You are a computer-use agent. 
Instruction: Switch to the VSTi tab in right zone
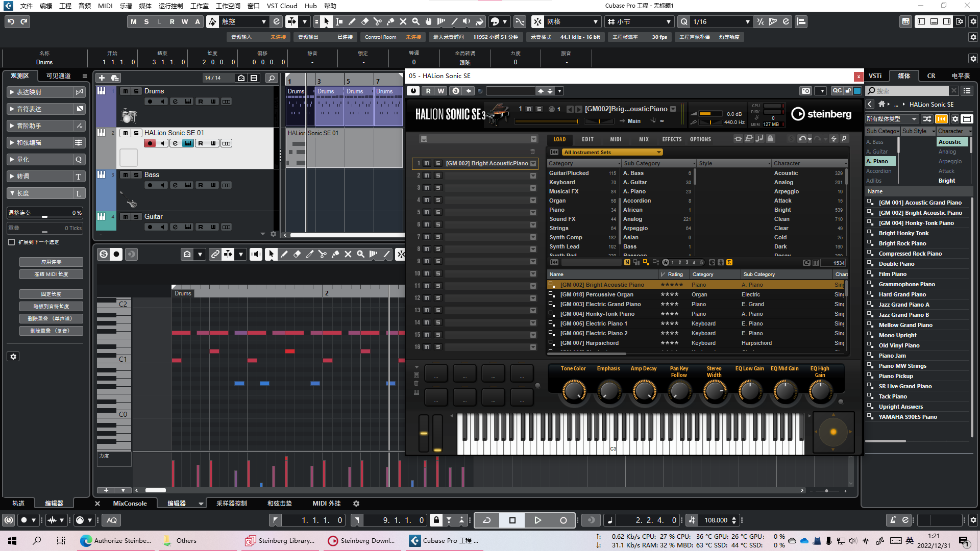click(875, 76)
